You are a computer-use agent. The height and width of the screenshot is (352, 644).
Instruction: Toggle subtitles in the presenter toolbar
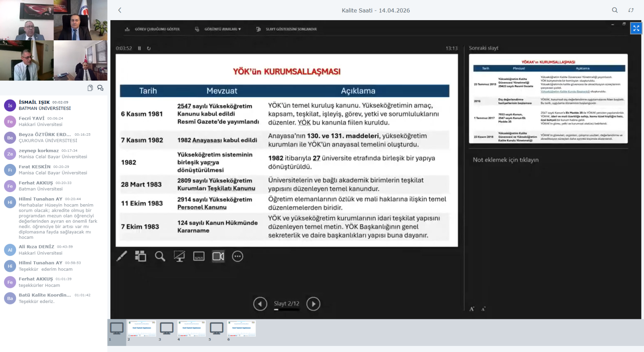point(199,256)
